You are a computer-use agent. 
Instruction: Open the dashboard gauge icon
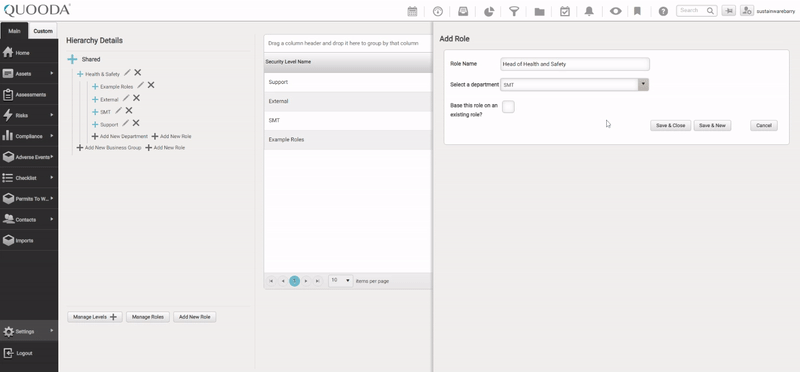pyautogui.click(x=437, y=11)
